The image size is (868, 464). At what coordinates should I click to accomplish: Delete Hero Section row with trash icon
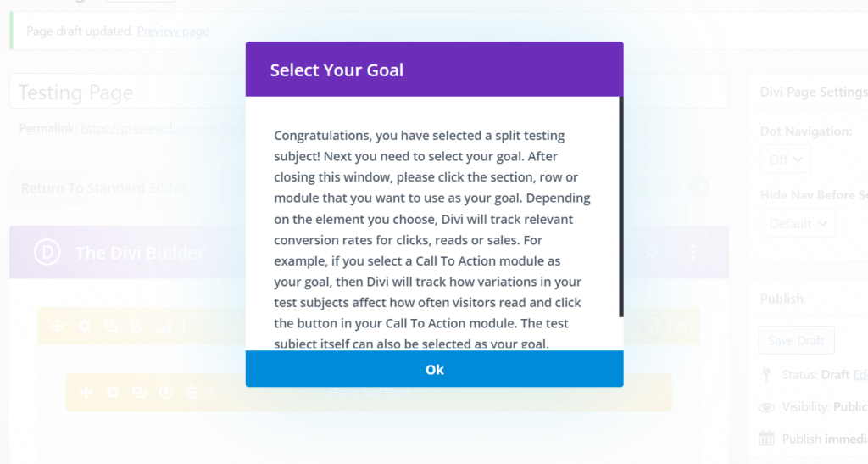[x=192, y=393]
